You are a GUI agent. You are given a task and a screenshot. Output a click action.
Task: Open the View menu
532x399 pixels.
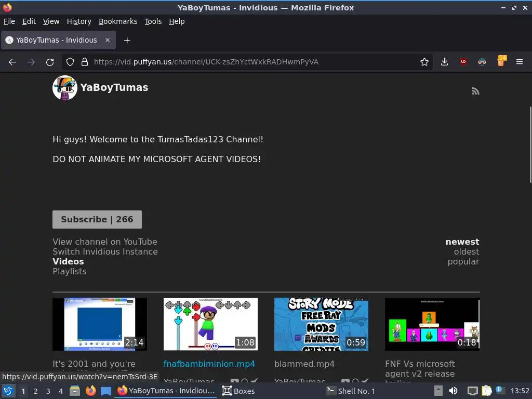point(51,21)
